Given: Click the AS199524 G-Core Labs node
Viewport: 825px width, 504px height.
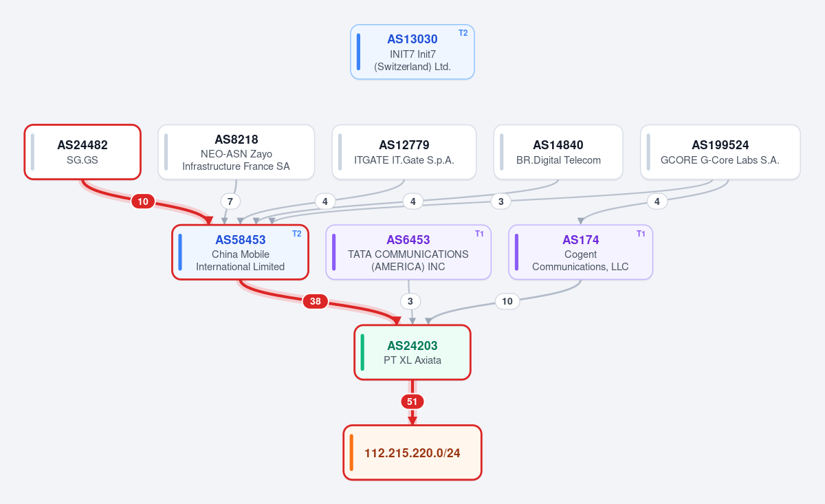Looking at the screenshot, I should [720, 152].
